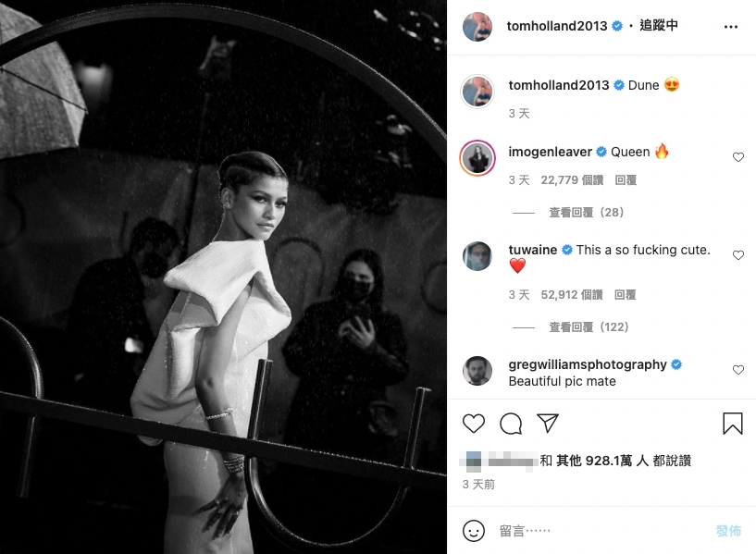Screen dimensions: 756x554
Task: Toggle the 追蹤中 following status
Action: coord(659,26)
